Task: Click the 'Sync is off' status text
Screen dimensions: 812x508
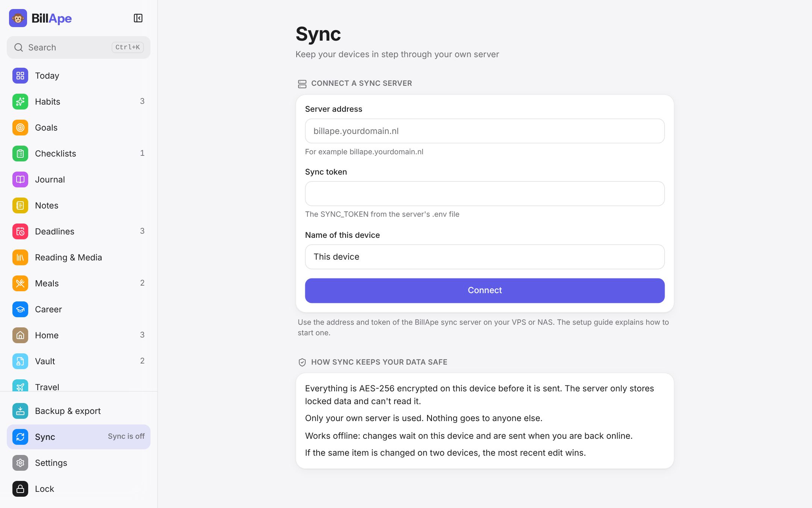Action: pyautogui.click(x=126, y=437)
